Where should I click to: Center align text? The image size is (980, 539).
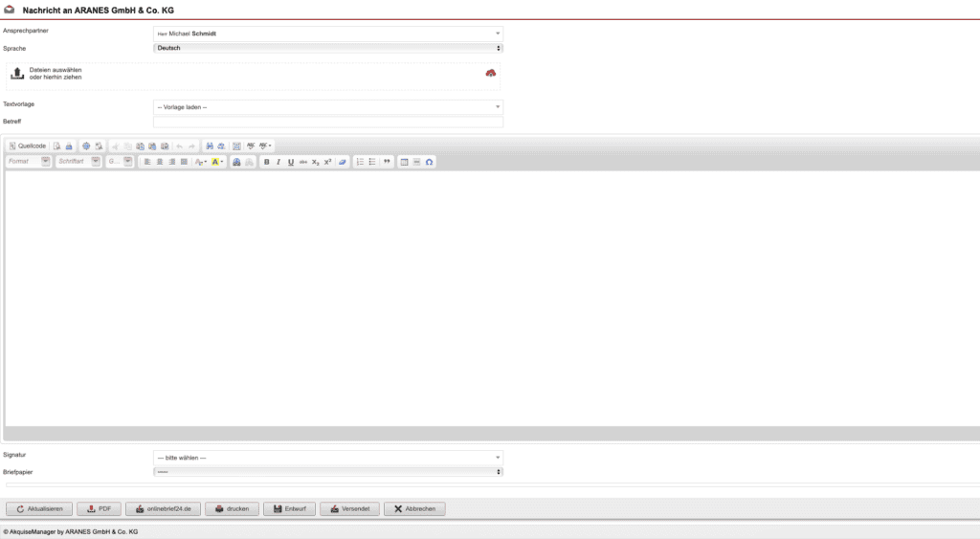(x=160, y=162)
